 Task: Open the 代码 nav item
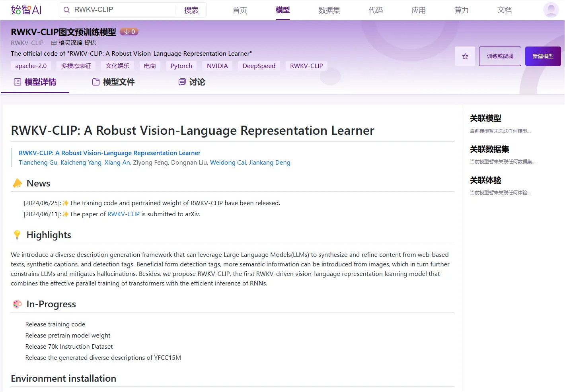point(376,10)
